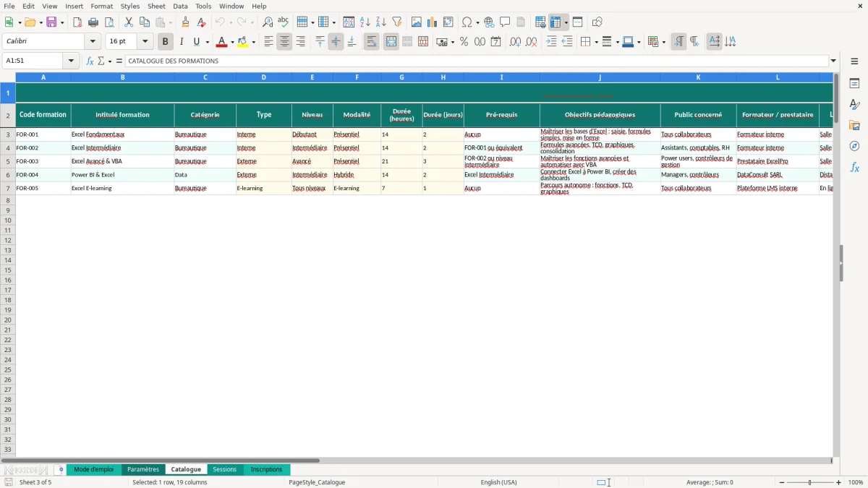Open the conditional formatting dropdown arrow

point(663,42)
